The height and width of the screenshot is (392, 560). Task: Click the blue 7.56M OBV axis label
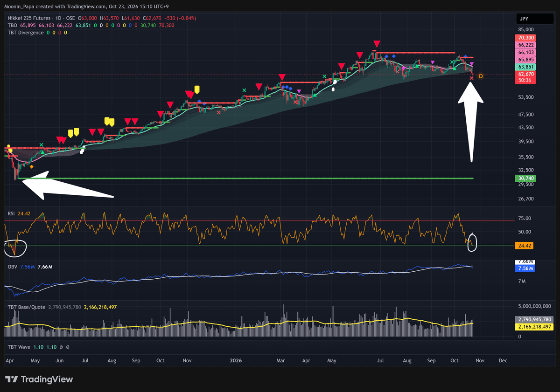click(x=525, y=268)
